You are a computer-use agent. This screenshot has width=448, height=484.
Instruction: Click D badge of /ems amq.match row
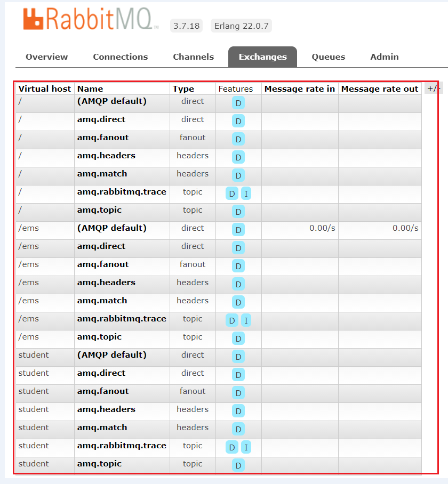238,303
